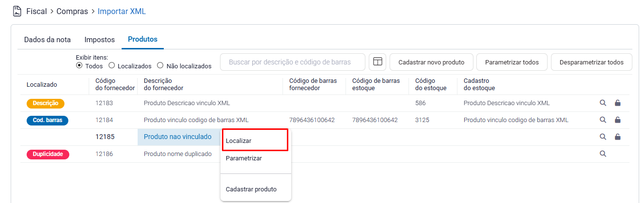
Task: Click the Parametrizar todos button
Action: point(512,62)
